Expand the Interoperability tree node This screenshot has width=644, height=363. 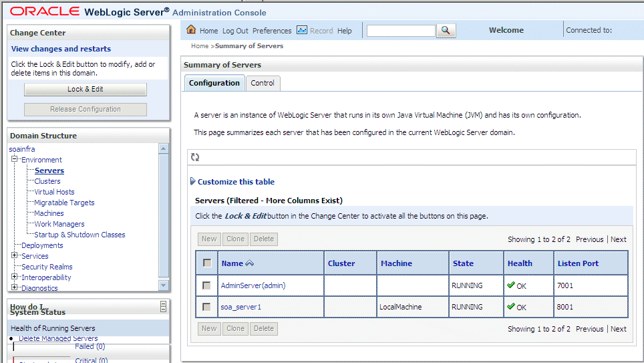pos(15,277)
